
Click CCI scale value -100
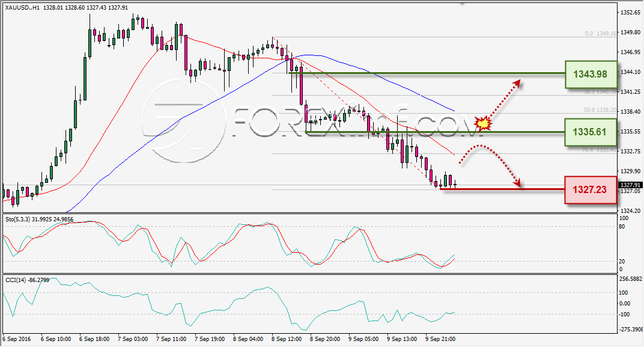pos(624,315)
